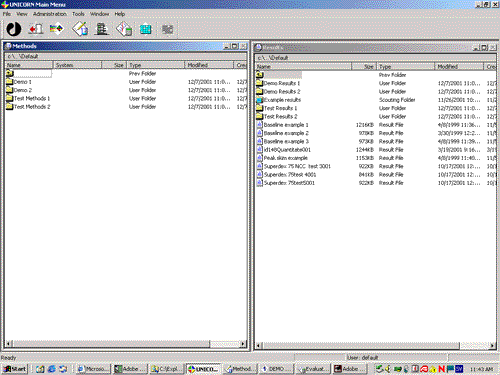This screenshot has height=375, width=500.
Task: Click the Demo 1 folder icon
Action: point(9,82)
